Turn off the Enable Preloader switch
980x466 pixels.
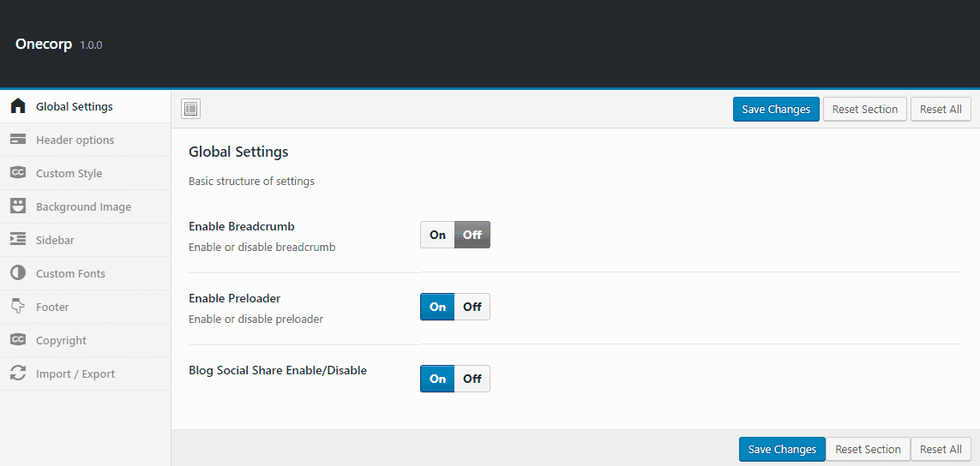click(472, 307)
